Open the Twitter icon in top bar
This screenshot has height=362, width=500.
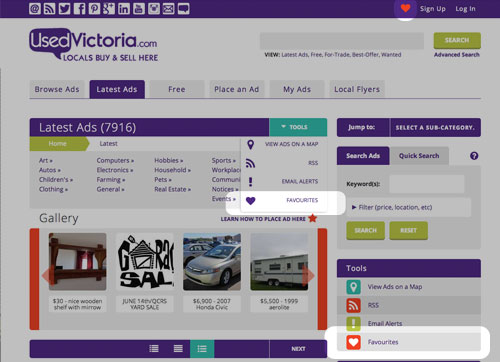64,9
